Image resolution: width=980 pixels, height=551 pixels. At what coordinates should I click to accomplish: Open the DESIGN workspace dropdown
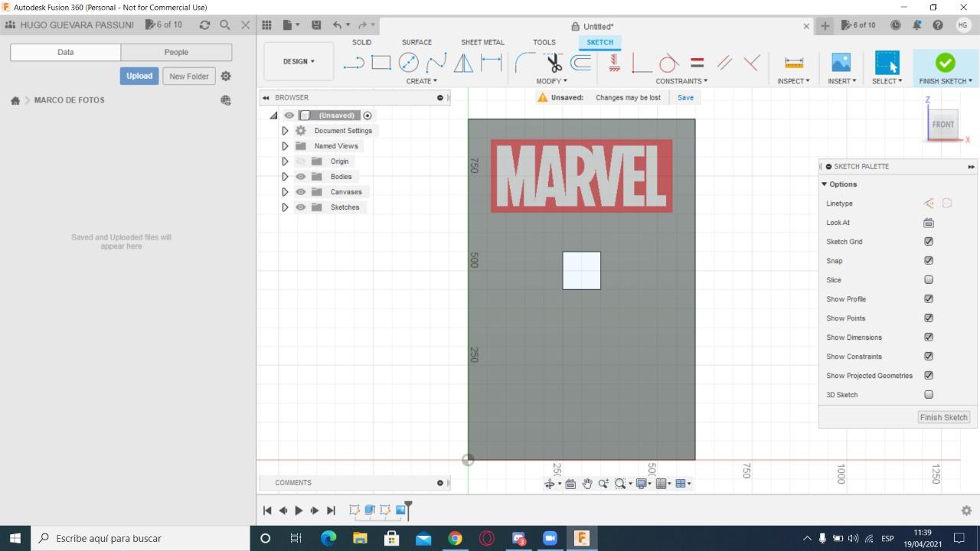[x=299, y=61]
